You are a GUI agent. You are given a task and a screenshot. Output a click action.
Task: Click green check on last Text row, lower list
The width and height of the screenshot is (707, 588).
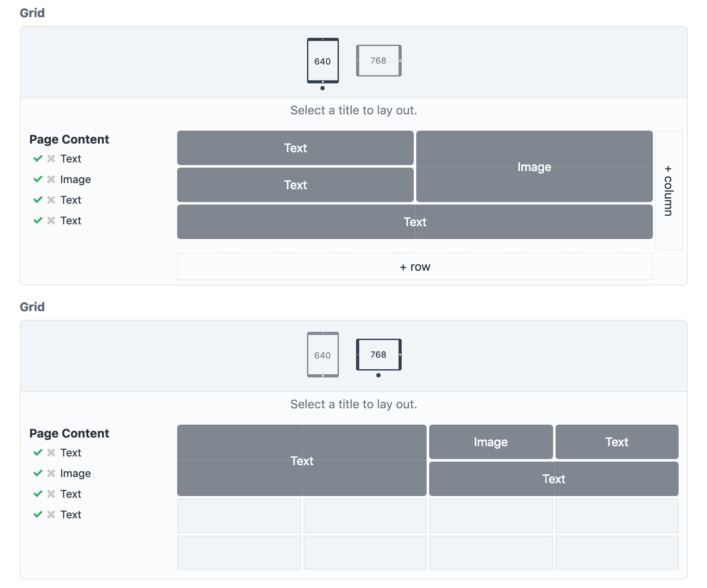tap(38, 514)
